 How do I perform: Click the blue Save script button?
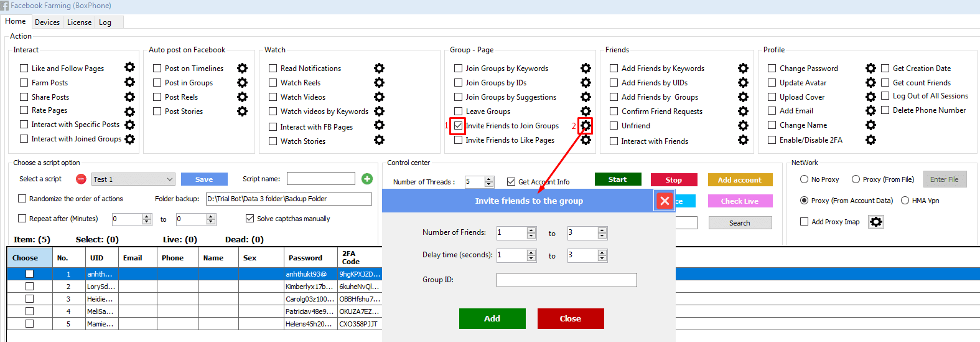[x=204, y=179]
